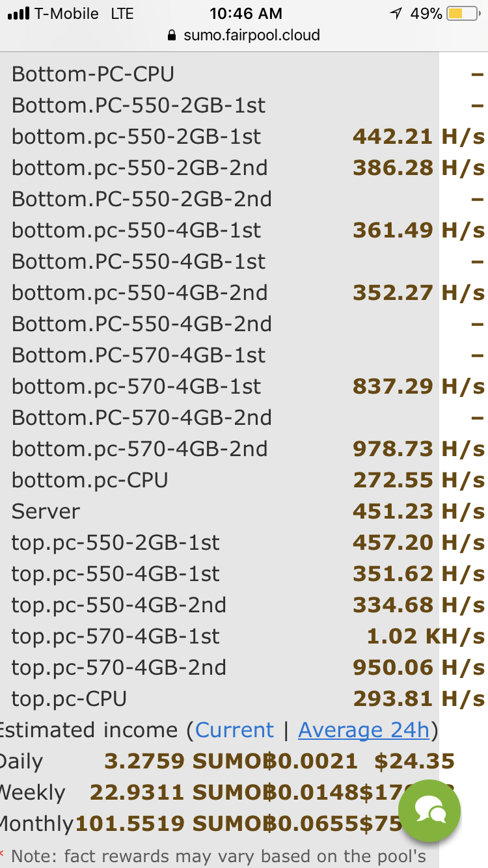
Task: Open the green chat support bubble
Action: pyautogui.click(x=429, y=811)
